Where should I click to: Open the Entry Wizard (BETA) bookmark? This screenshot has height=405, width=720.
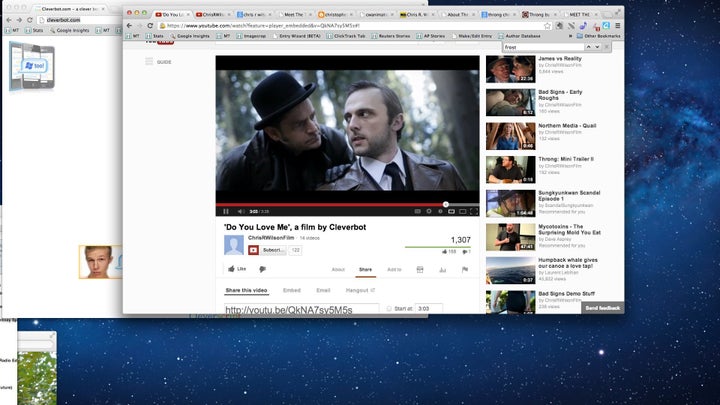(x=296, y=36)
